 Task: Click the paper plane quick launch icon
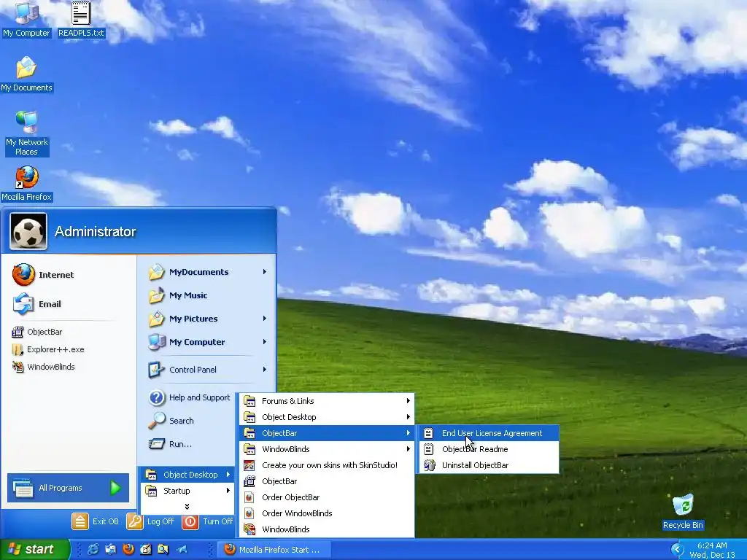[x=182, y=550]
